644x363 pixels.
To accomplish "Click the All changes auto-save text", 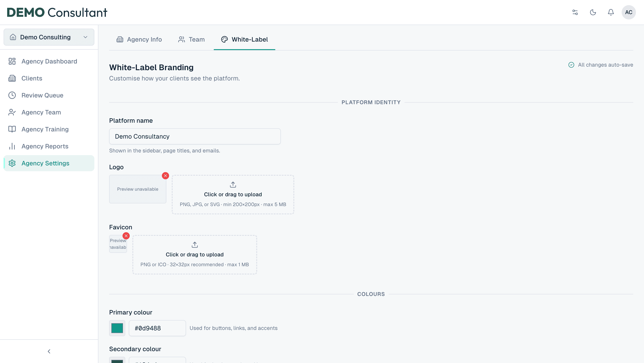I will tap(606, 65).
